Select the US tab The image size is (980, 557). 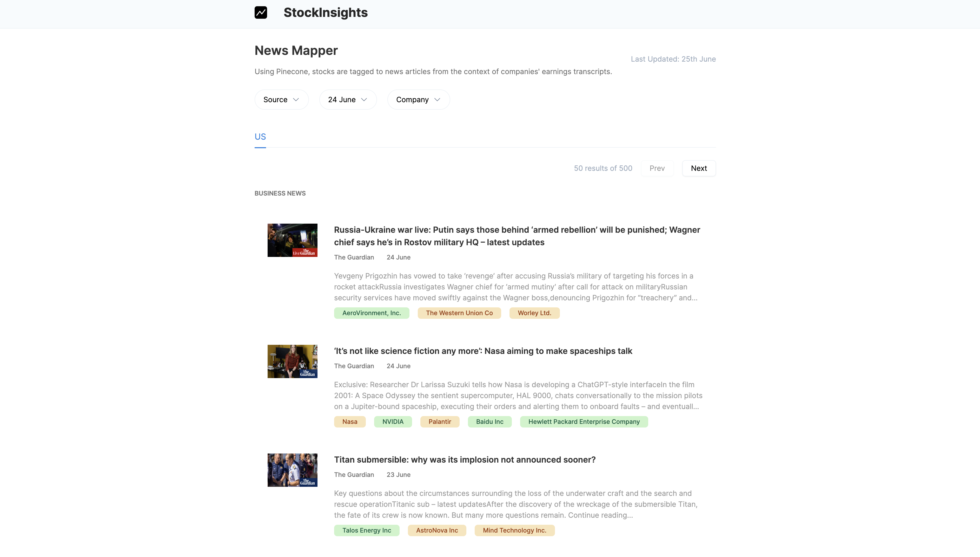pyautogui.click(x=260, y=137)
